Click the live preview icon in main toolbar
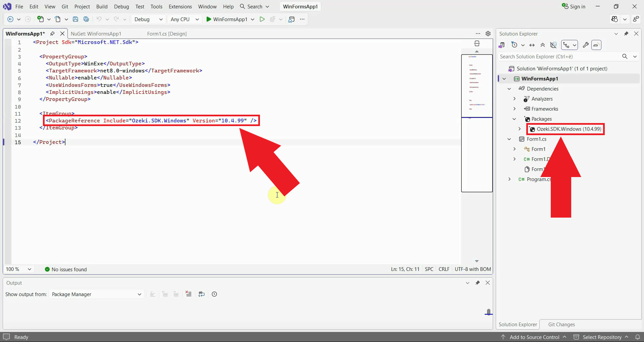The height and width of the screenshot is (342, 644). point(291,19)
